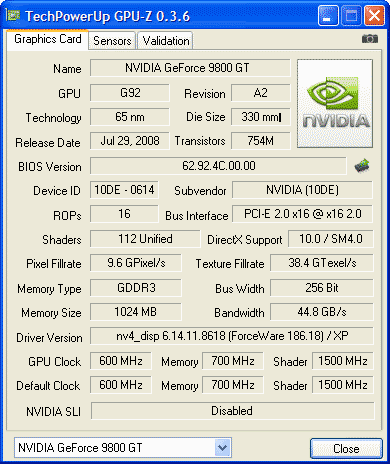Open the GPU selection dropdown arrow
This screenshot has width=390, height=464.
pyautogui.click(x=223, y=448)
